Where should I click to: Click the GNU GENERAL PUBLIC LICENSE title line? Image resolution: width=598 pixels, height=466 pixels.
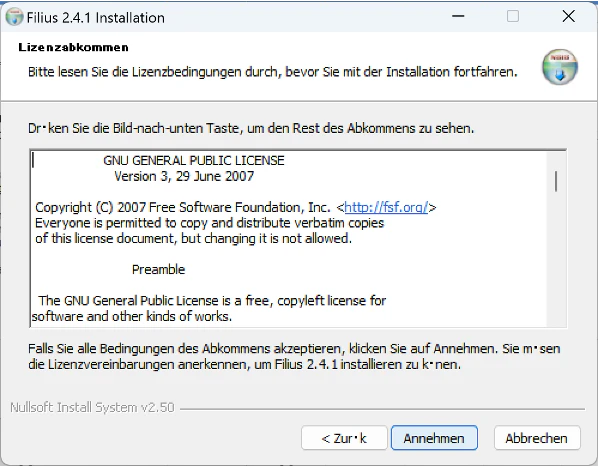194,161
